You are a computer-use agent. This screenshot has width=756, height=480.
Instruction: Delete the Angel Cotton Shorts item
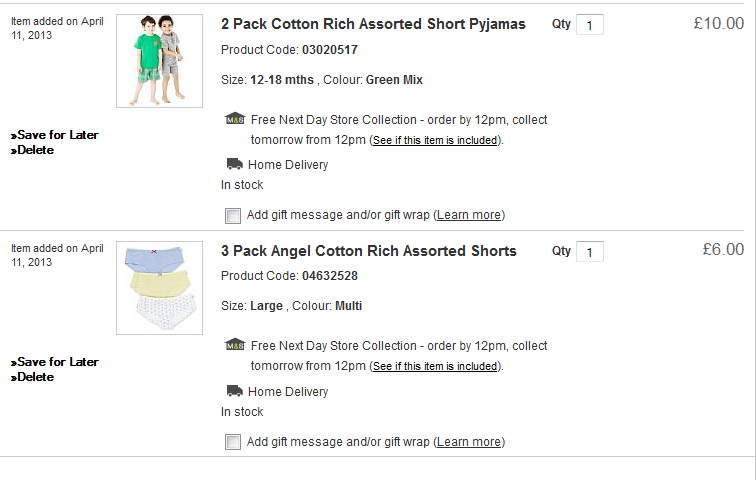coord(34,377)
